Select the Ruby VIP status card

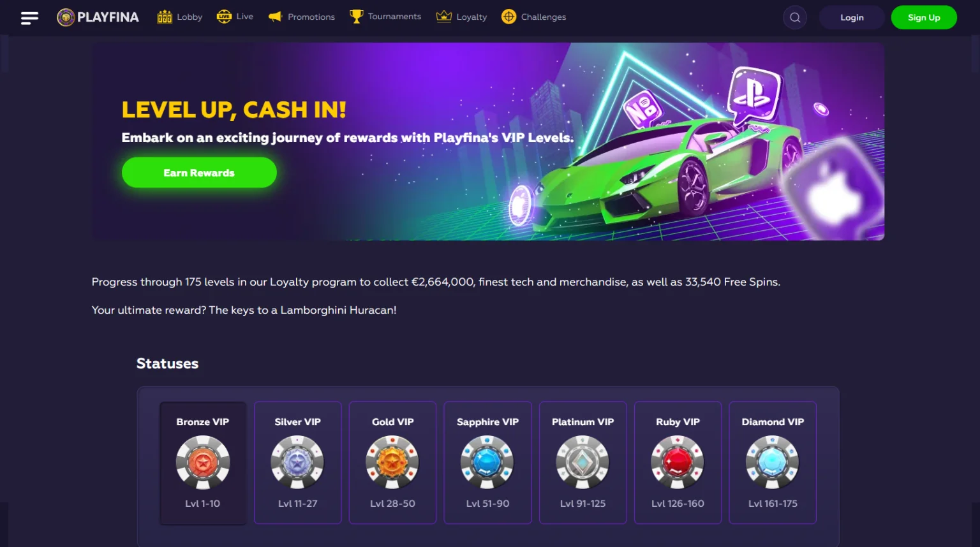point(678,463)
